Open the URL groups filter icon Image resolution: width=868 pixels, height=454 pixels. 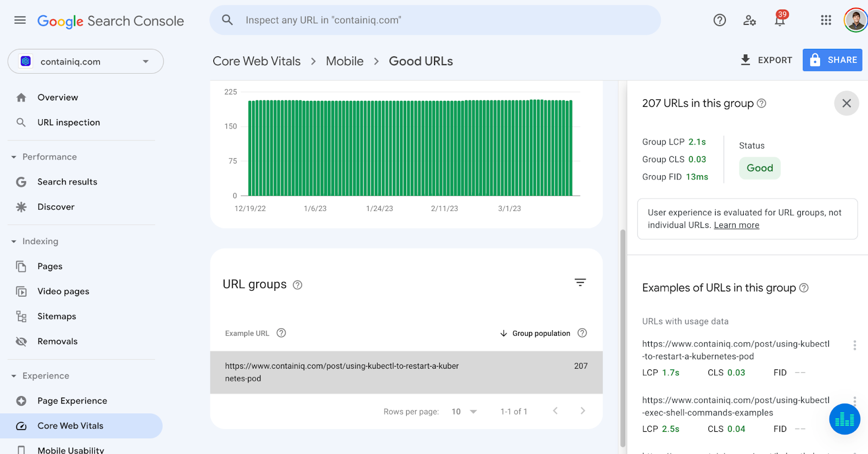(580, 283)
